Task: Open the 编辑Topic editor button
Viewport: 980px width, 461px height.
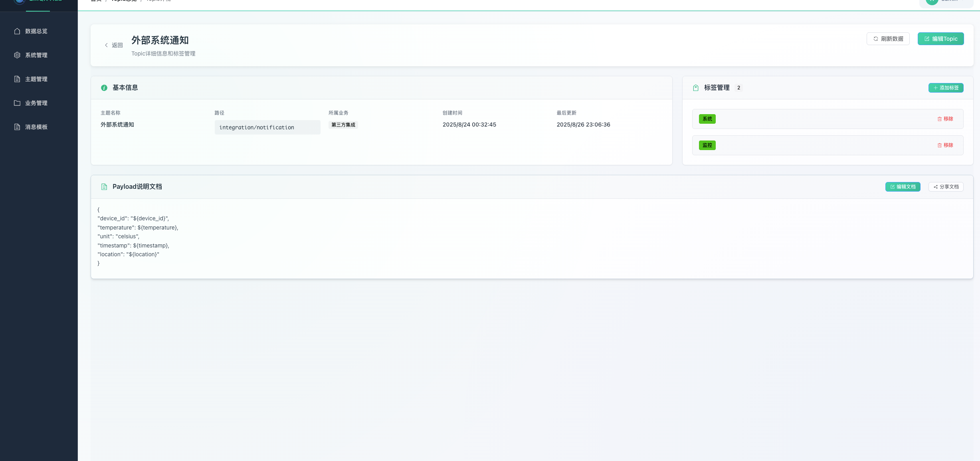Action: (940, 39)
